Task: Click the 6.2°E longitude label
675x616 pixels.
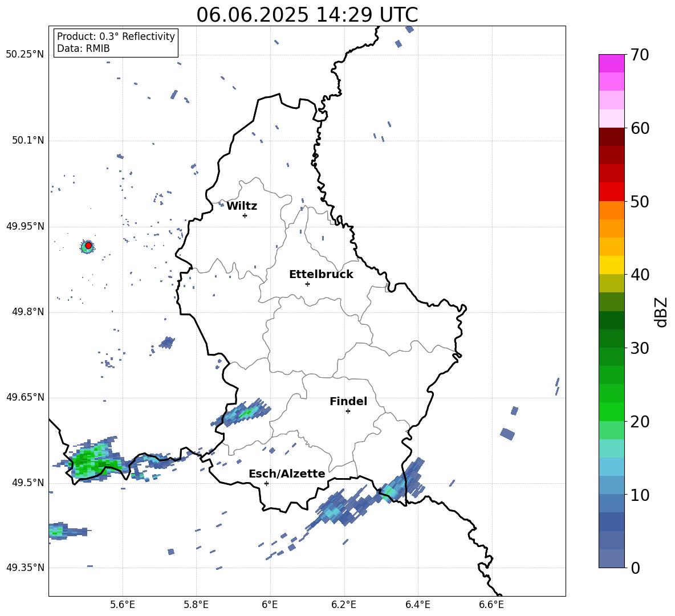Action: [x=344, y=605]
